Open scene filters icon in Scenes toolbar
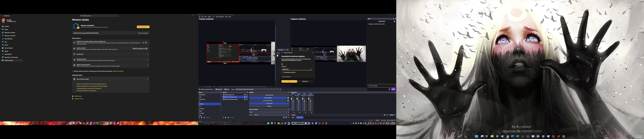 pos(204,118)
